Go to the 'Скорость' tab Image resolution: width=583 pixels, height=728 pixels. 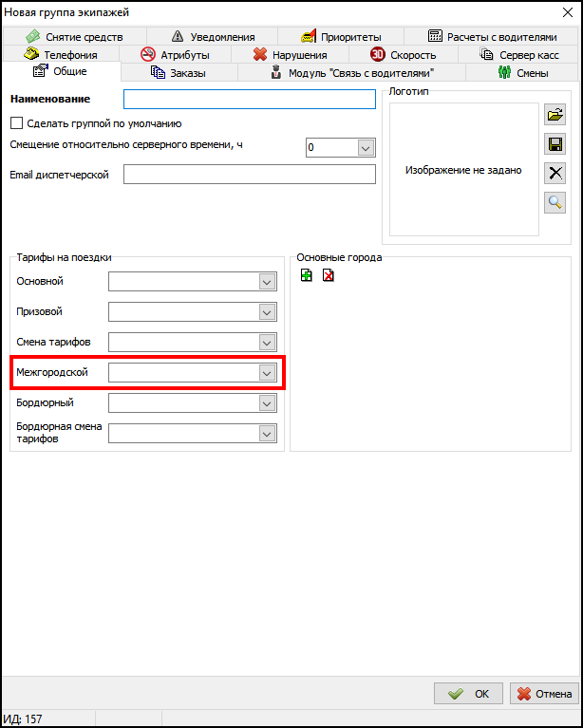coord(404,55)
